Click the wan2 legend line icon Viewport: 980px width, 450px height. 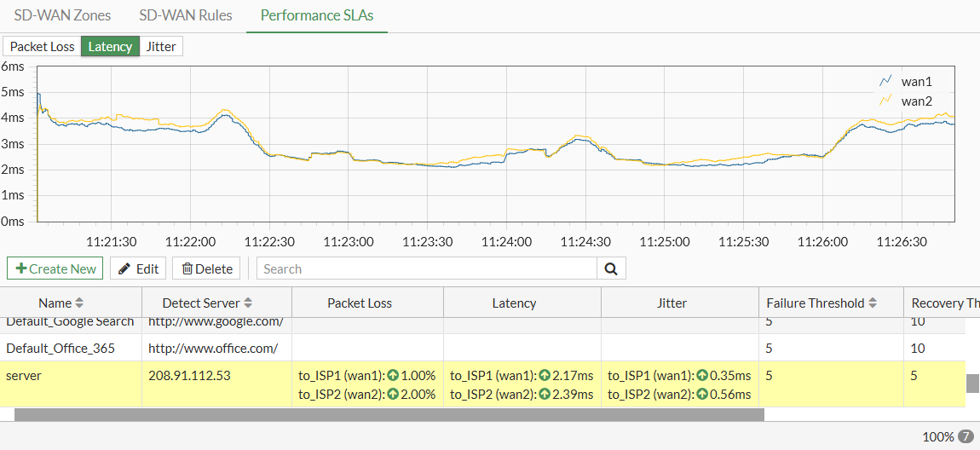pos(885,101)
